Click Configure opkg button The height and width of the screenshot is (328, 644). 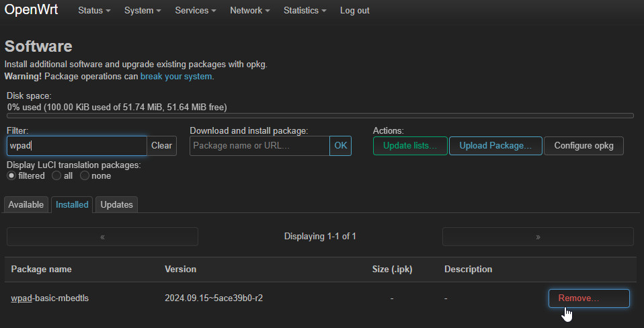(x=583, y=146)
